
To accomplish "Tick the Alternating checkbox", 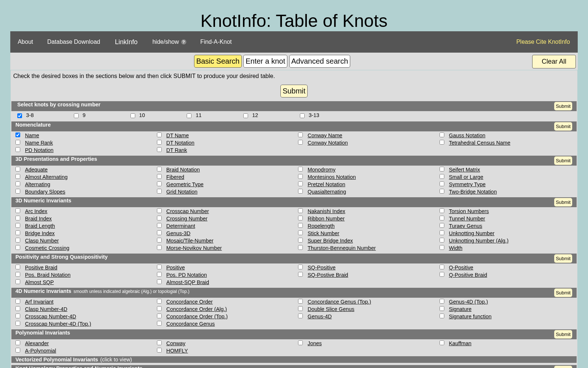I will point(18,184).
